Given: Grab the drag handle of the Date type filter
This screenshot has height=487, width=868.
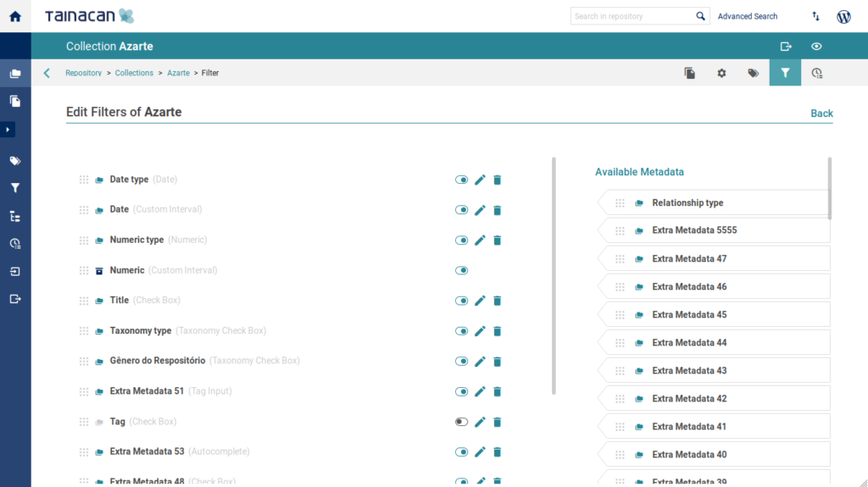Looking at the screenshot, I should pos(84,180).
